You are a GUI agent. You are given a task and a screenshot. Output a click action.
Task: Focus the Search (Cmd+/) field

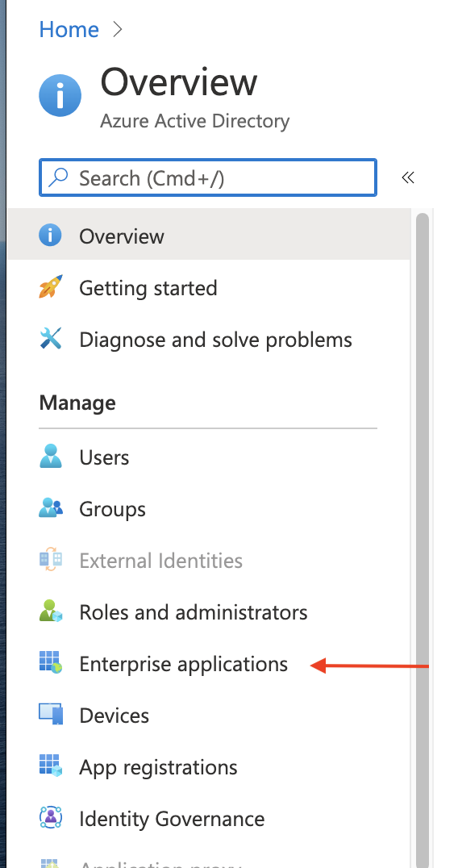(208, 177)
